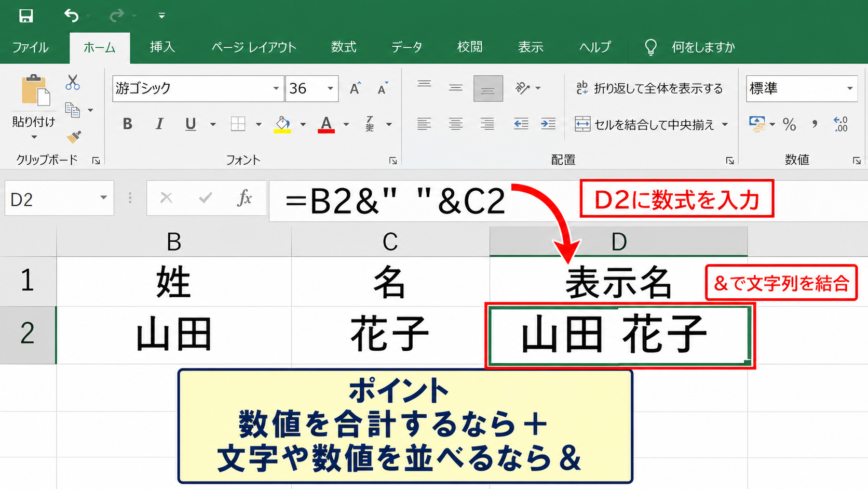Toggle Underline formatting
Screen dimensions: 868x489
[191, 124]
